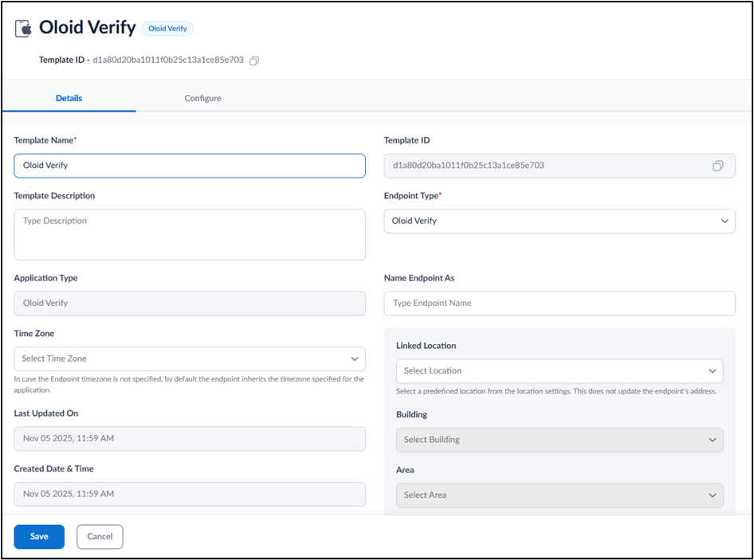This screenshot has width=754, height=560.
Task: Open the Endpoint Type dropdown
Action: pyautogui.click(x=560, y=221)
